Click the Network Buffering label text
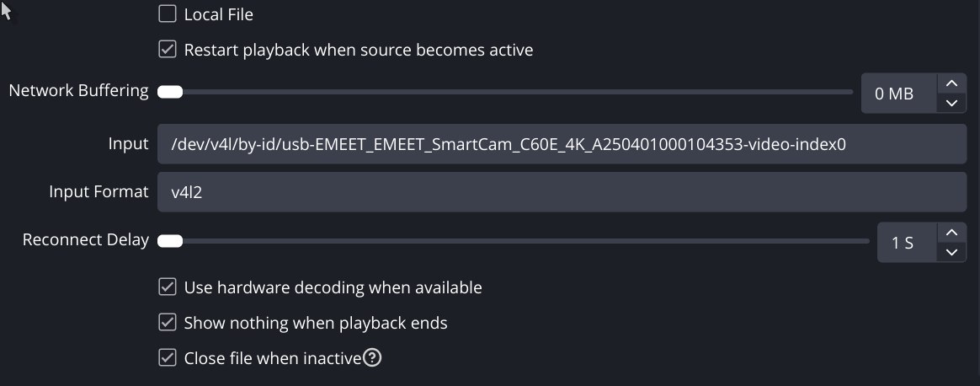 (78, 91)
